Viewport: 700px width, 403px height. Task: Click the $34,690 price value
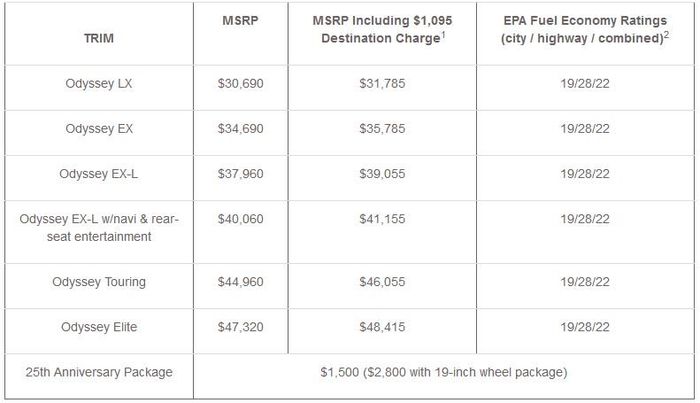(x=240, y=128)
